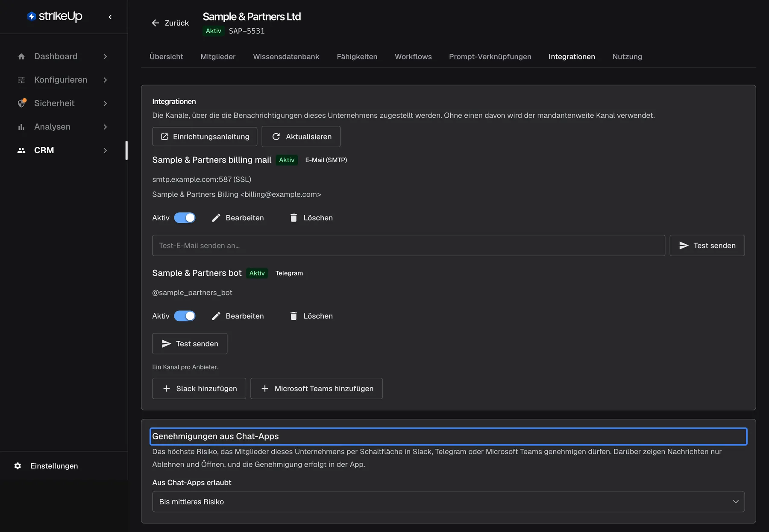The height and width of the screenshot is (532, 769).
Task: Go to the Wissensdatenbank tab
Action: click(x=286, y=57)
